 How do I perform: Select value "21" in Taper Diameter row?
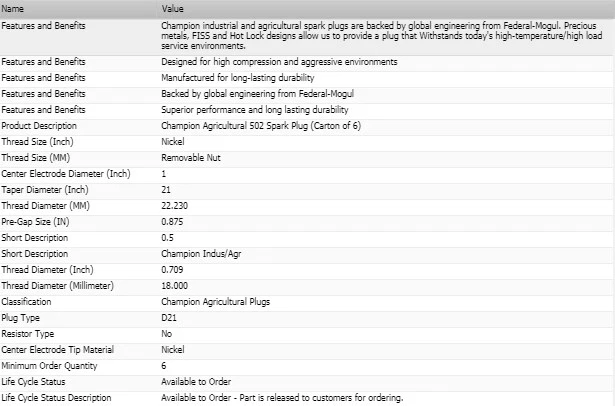[x=166, y=190]
